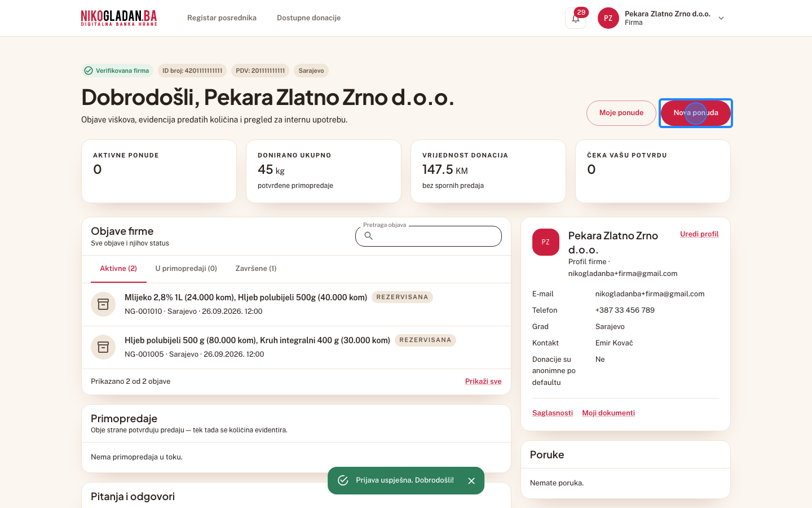Click the toast success check icon

[343, 480]
